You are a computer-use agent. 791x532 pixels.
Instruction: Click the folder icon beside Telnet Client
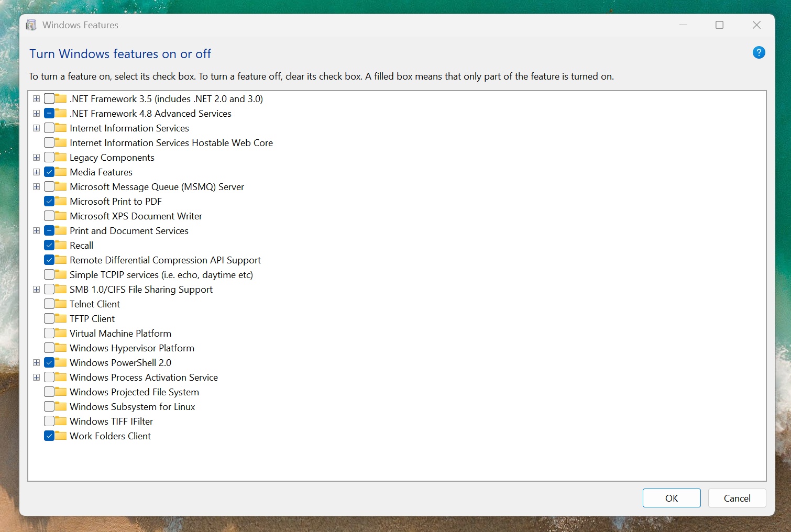(59, 304)
